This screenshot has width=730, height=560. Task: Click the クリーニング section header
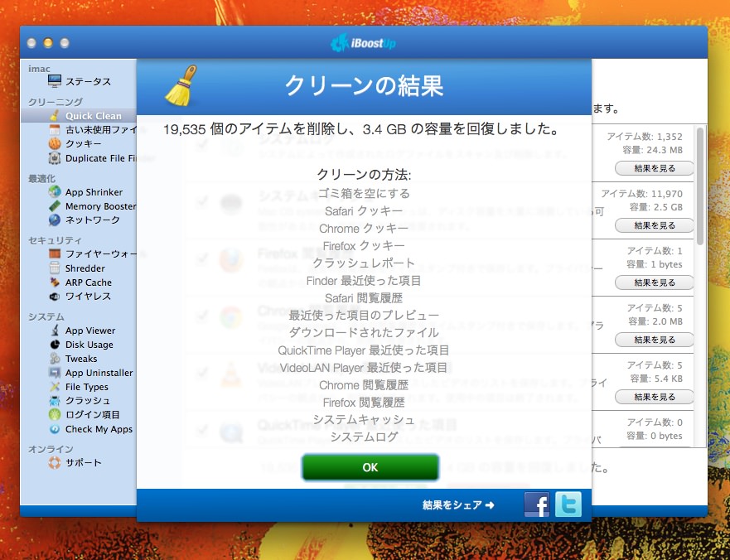tap(56, 102)
